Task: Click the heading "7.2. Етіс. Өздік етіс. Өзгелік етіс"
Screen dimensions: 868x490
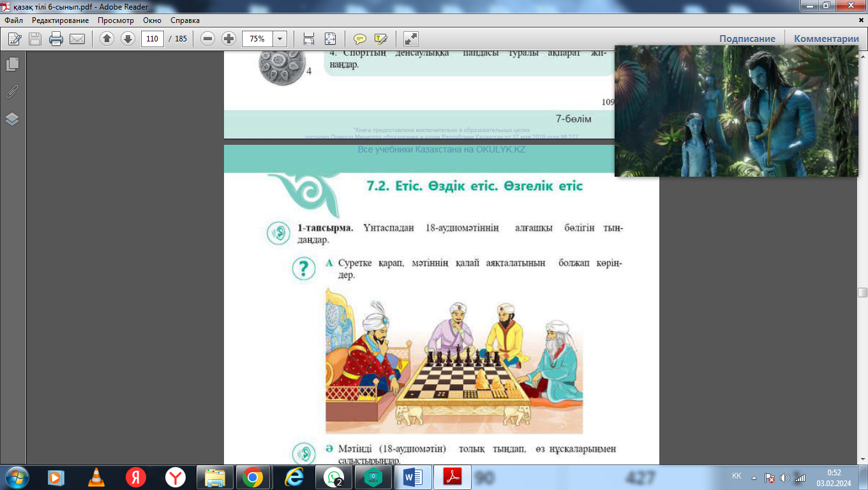Action: (x=474, y=186)
